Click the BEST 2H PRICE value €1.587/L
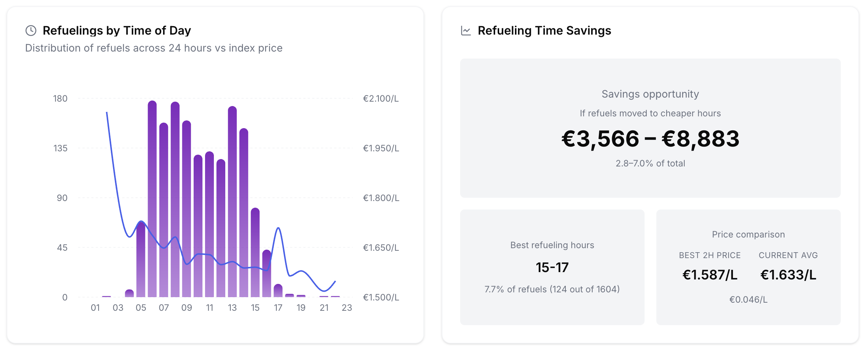The image size is (868, 352). [710, 275]
